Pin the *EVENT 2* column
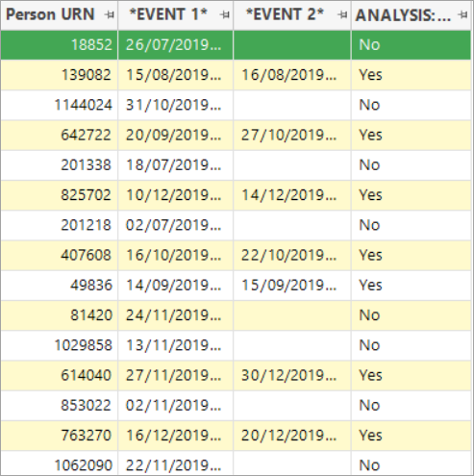This screenshot has height=476, width=474. click(342, 14)
